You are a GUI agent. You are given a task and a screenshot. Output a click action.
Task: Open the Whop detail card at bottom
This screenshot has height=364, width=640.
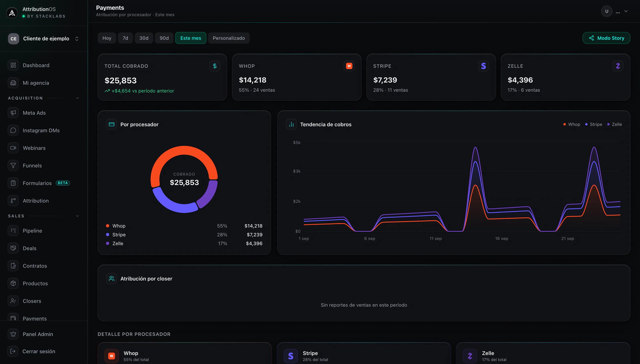click(185, 353)
